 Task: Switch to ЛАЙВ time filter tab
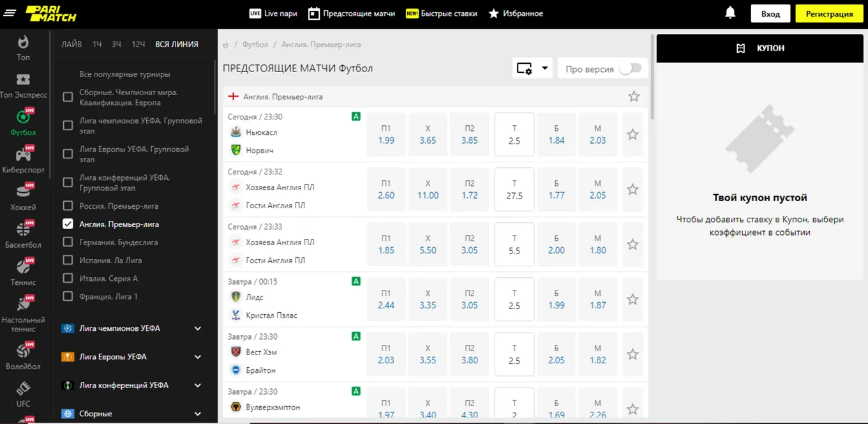(71, 45)
